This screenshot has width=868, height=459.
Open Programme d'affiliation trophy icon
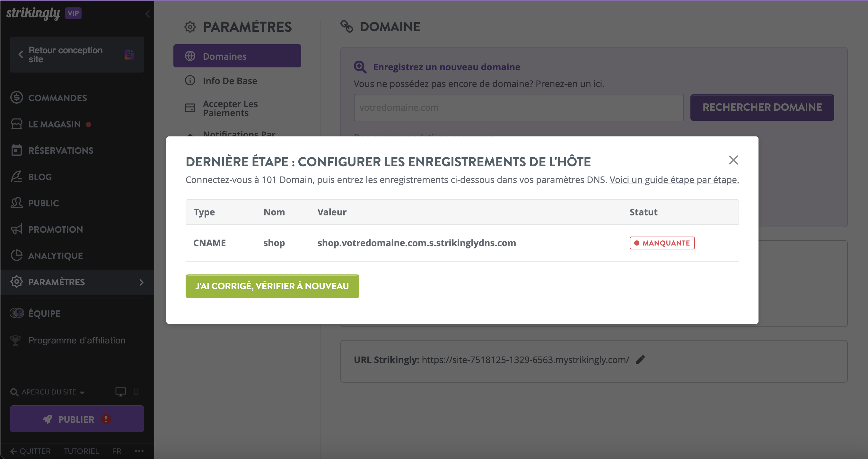[15, 341]
